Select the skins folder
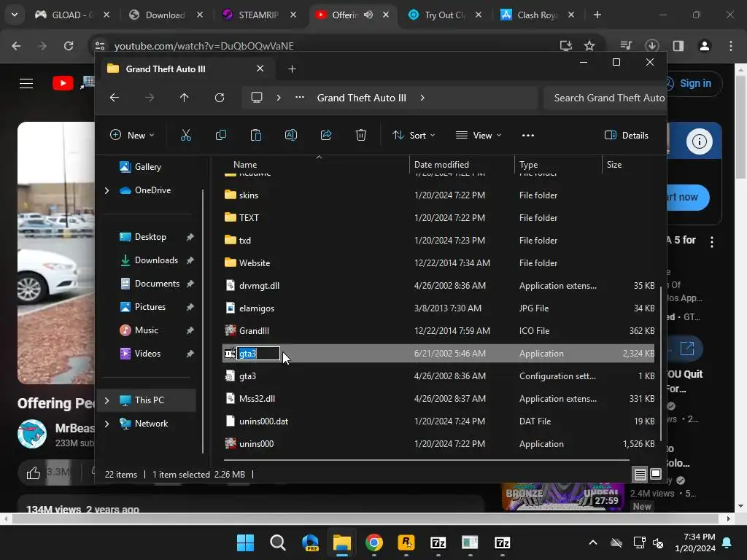 point(438,195)
